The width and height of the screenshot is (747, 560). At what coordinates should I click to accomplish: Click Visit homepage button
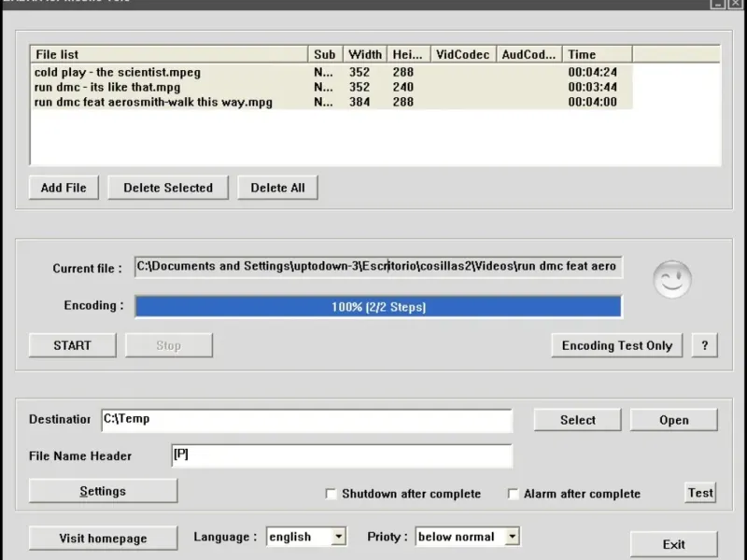[103, 539]
